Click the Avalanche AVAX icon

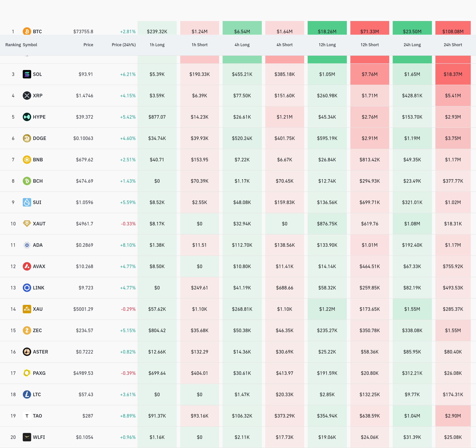27,266
